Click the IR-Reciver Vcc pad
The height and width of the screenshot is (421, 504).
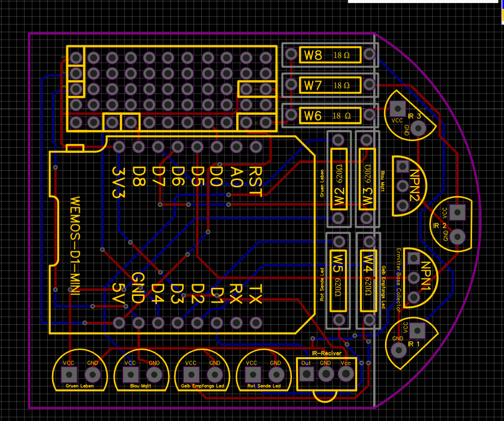pos(346,374)
